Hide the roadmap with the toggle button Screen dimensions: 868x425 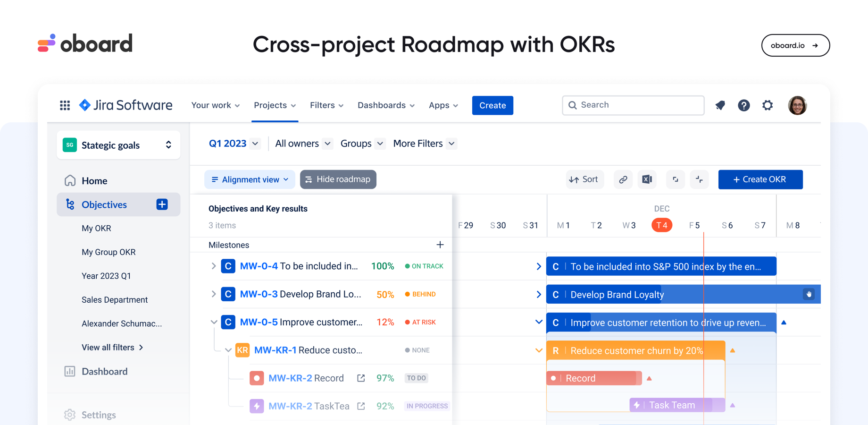(338, 179)
